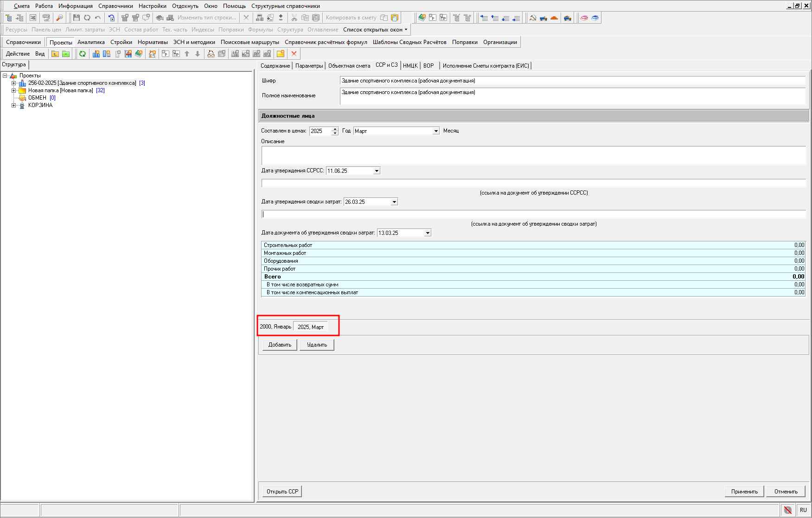
Task: Expand the 'КОРЗИНА' tree node
Action: [x=14, y=106]
